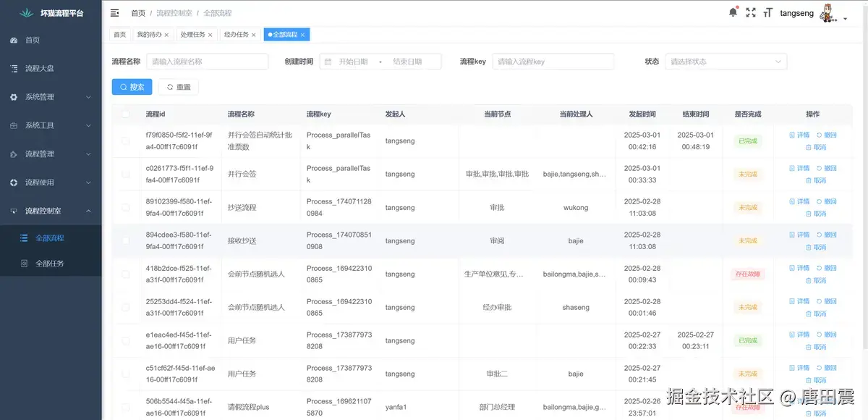868x420 pixels.
Task: Focus the 流程名称 input field
Action: tap(208, 62)
